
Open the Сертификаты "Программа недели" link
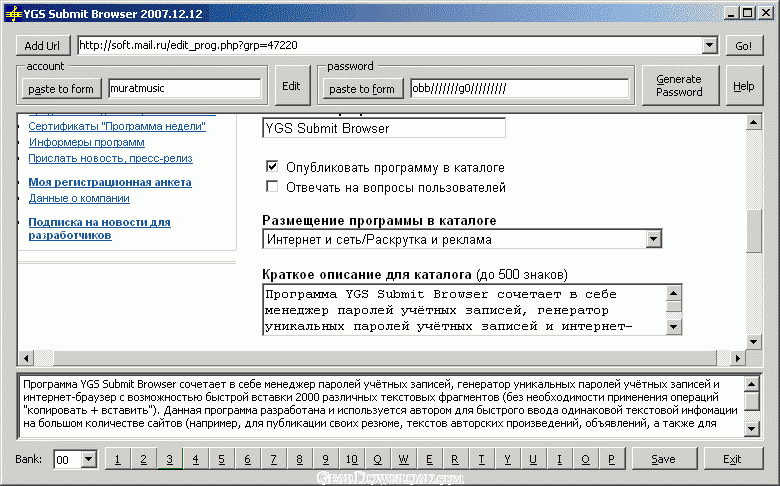(x=117, y=126)
